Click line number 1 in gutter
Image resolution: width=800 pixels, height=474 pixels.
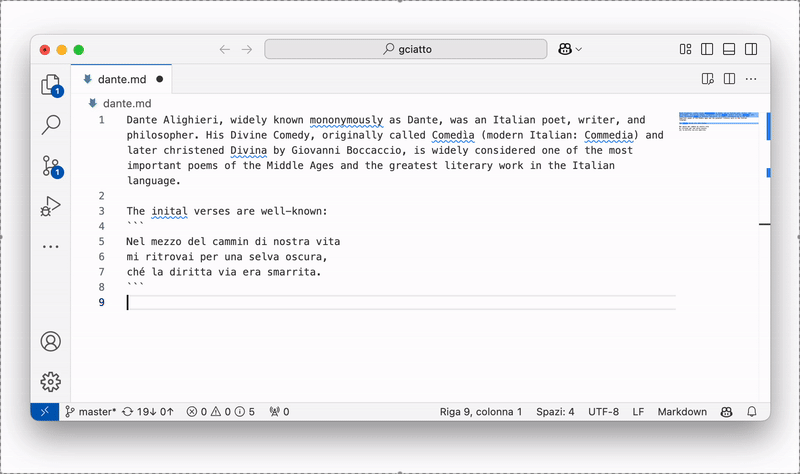click(x=102, y=120)
